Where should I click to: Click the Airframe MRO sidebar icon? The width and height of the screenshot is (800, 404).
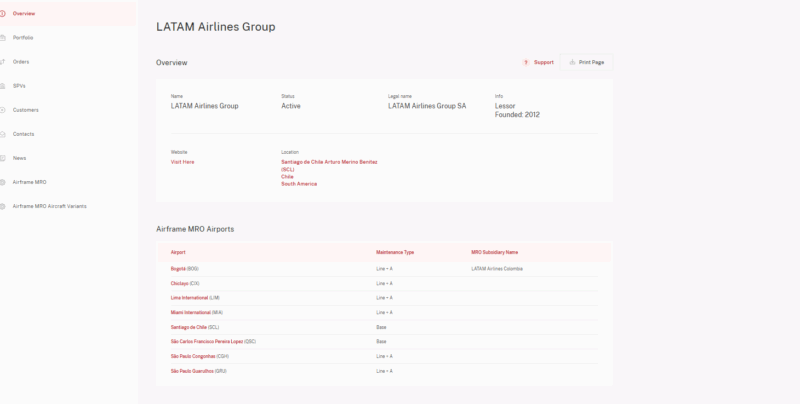click(3, 182)
